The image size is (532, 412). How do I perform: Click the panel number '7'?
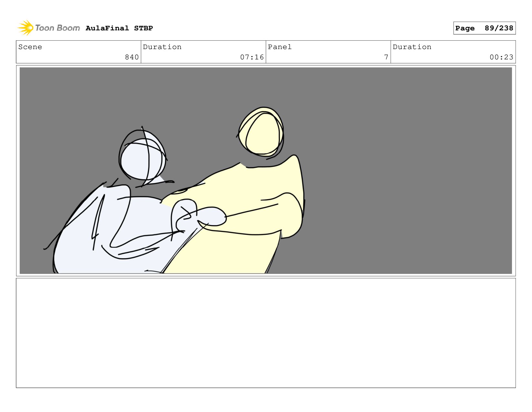pyautogui.click(x=386, y=57)
